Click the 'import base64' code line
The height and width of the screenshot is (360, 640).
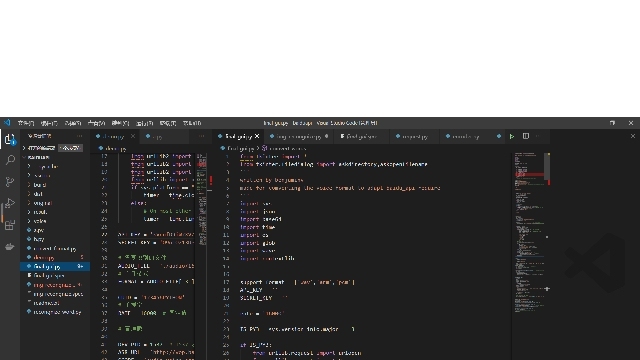261,219
